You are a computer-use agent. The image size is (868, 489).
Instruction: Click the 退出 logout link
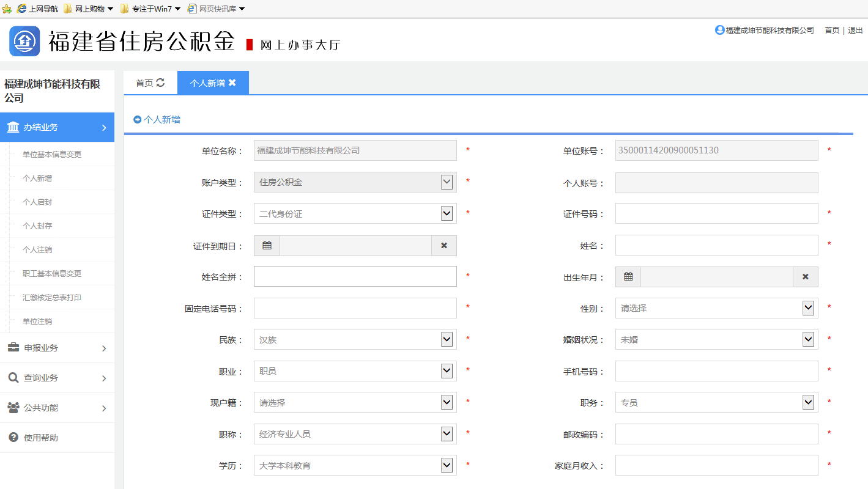[x=855, y=30]
